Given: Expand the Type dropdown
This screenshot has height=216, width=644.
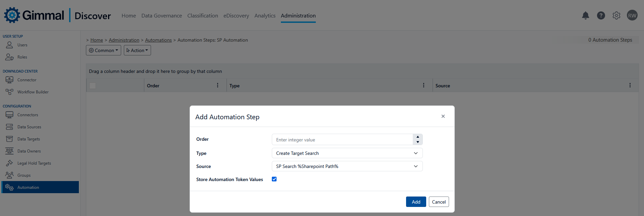Looking at the screenshot, I should click(x=347, y=153).
